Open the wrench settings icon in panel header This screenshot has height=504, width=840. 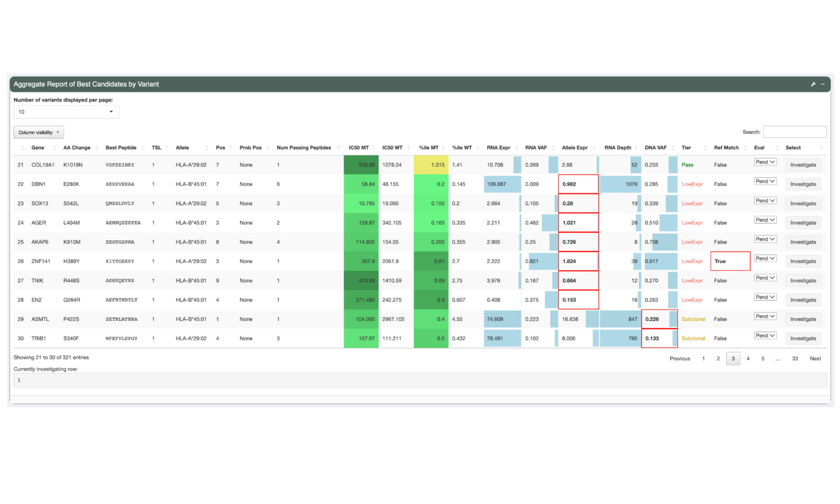813,84
